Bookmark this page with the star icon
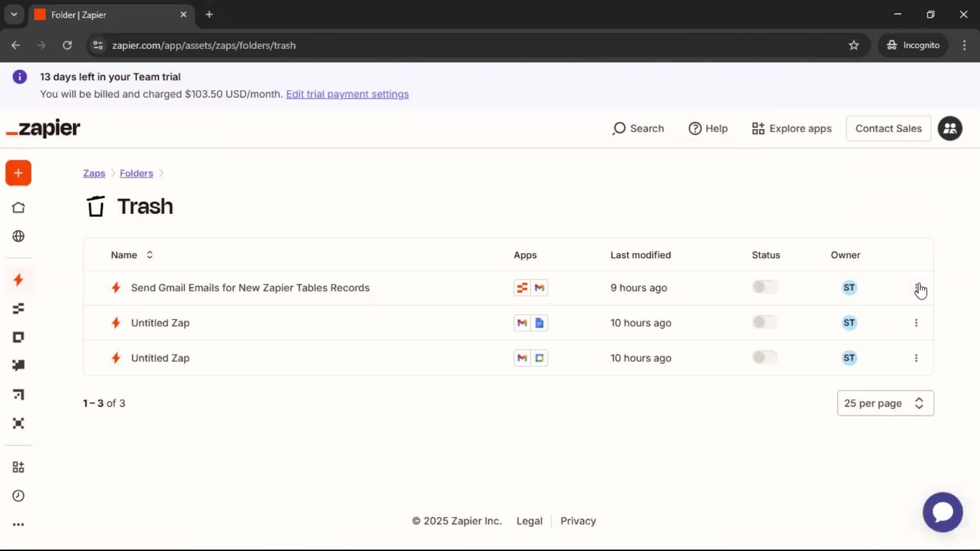980x551 pixels. click(x=854, y=45)
